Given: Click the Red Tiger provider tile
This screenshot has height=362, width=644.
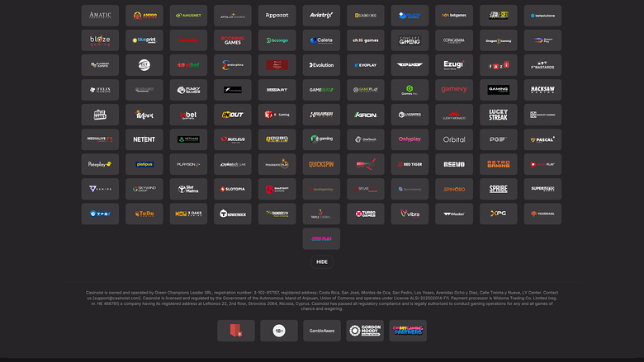Looking at the screenshot, I should click(x=410, y=164).
